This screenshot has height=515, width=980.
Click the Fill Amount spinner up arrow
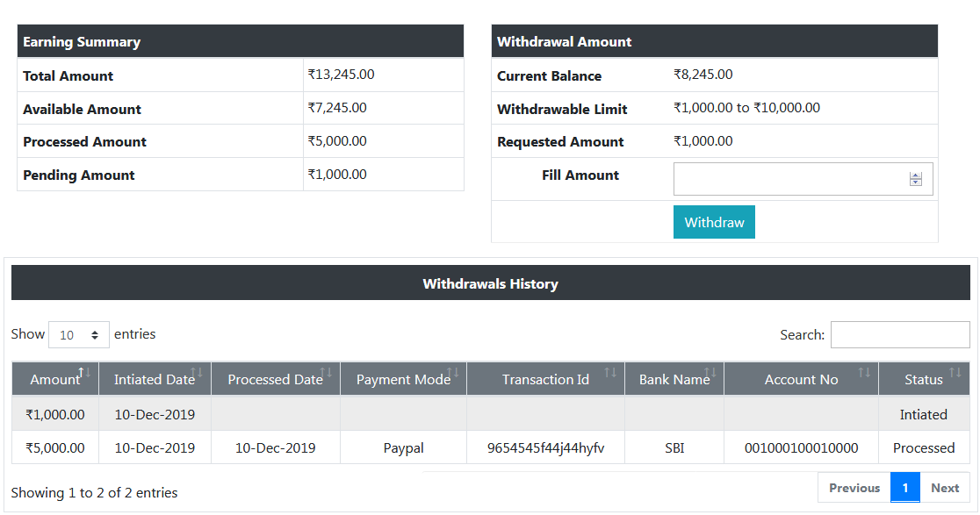(x=916, y=174)
